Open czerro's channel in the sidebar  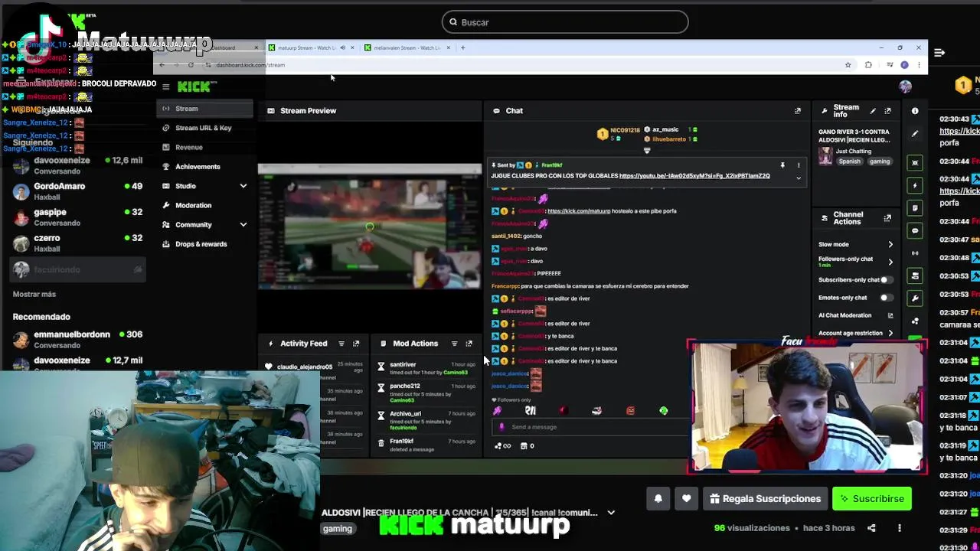pyautogui.click(x=77, y=243)
